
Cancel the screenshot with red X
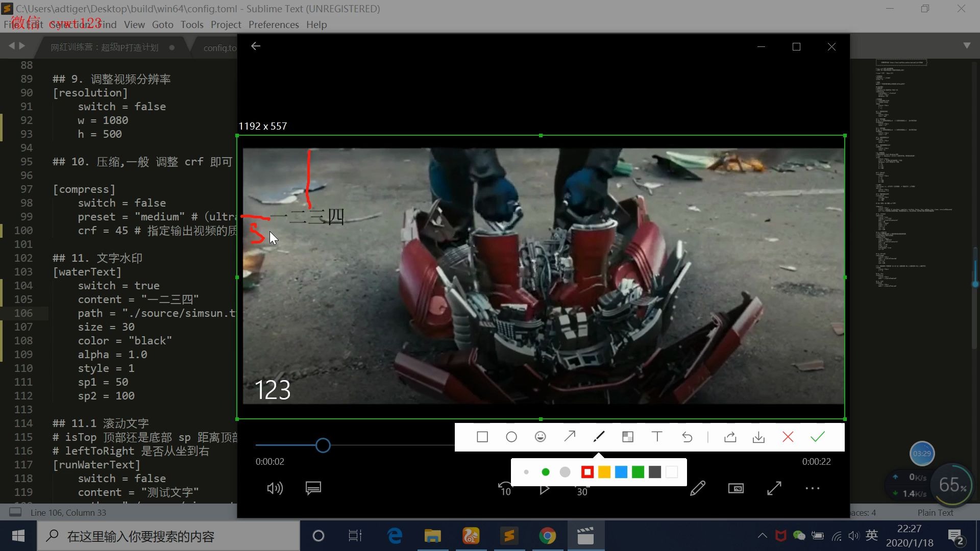[x=788, y=437]
